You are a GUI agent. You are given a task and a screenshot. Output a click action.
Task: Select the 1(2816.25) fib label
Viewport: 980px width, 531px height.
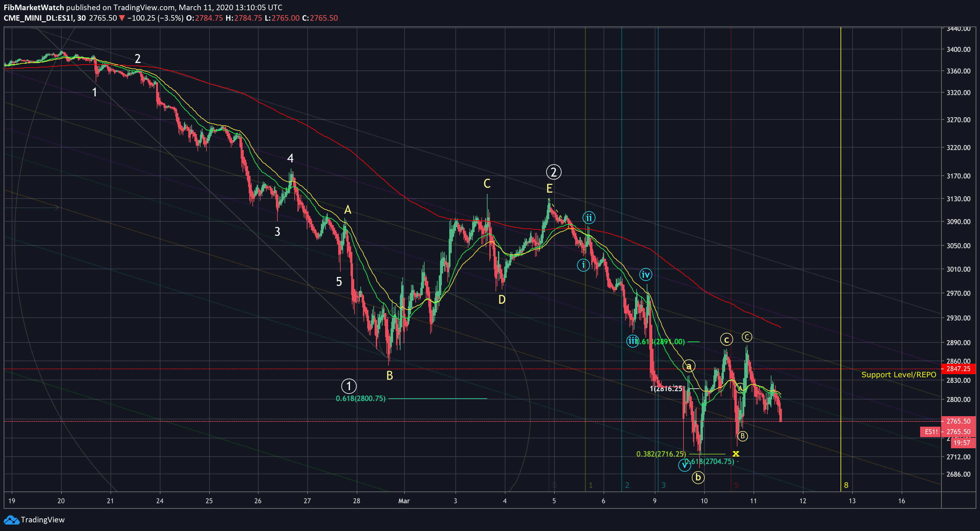pos(666,389)
